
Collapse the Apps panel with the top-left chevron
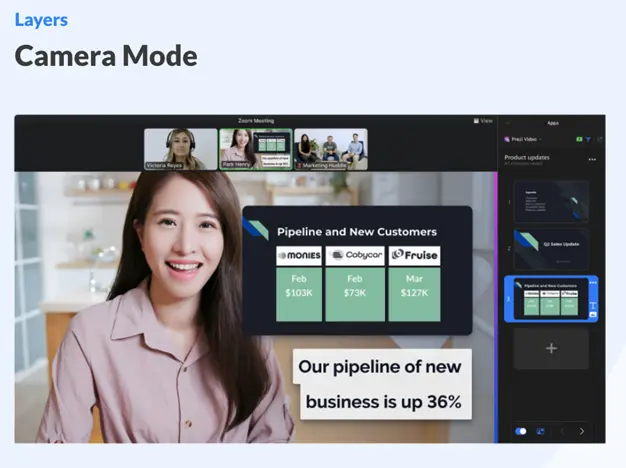pos(507,122)
